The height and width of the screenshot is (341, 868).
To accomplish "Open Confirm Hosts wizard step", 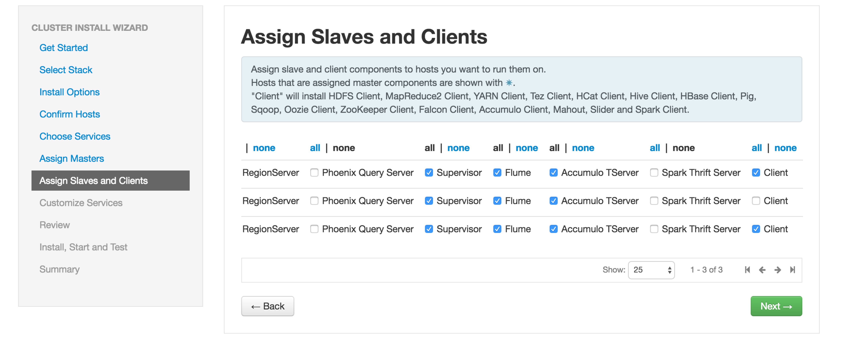I will pyautogui.click(x=69, y=114).
